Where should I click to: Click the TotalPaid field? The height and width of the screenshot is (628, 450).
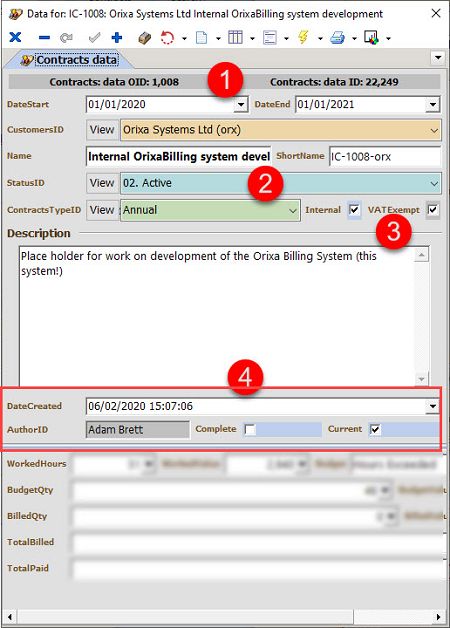point(259,569)
